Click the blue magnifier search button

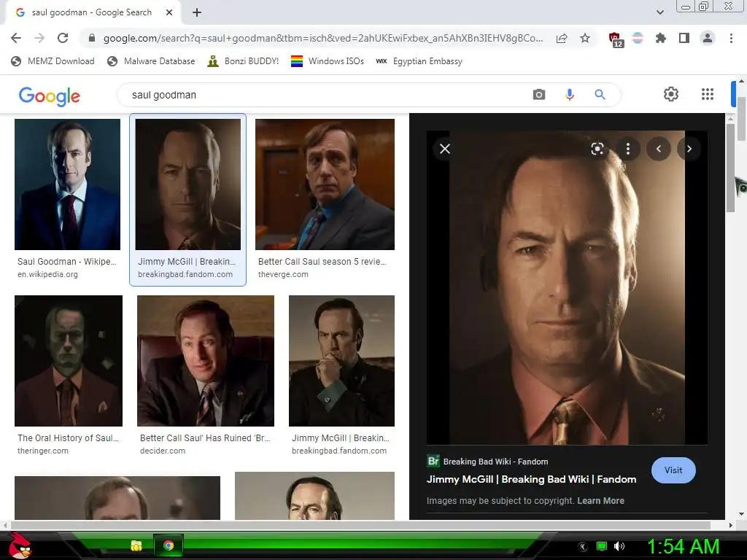tap(600, 95)
